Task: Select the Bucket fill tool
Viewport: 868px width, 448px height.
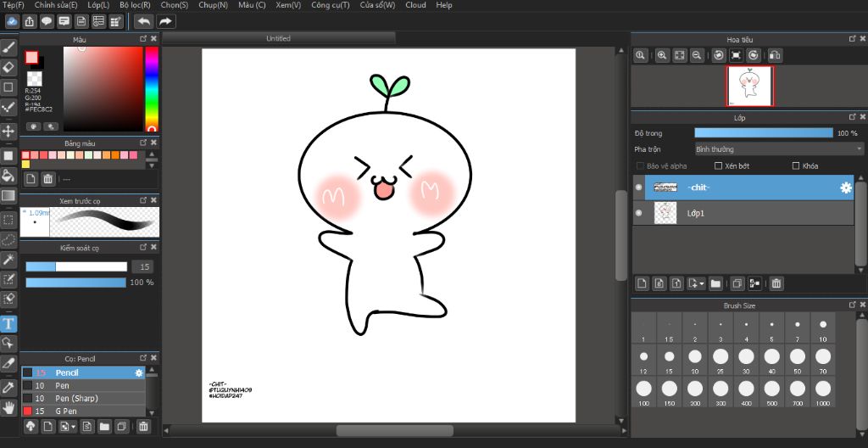Action: [8, 176]
